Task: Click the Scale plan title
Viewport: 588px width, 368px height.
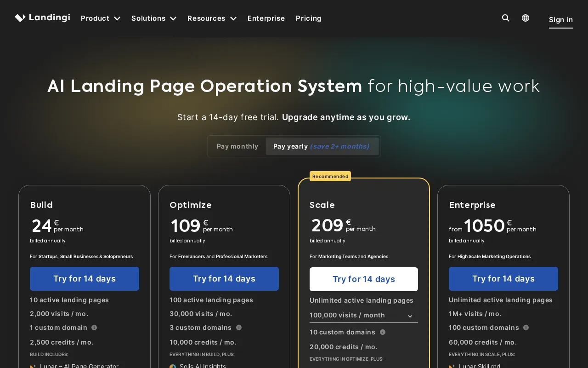Action: (322, 205)
